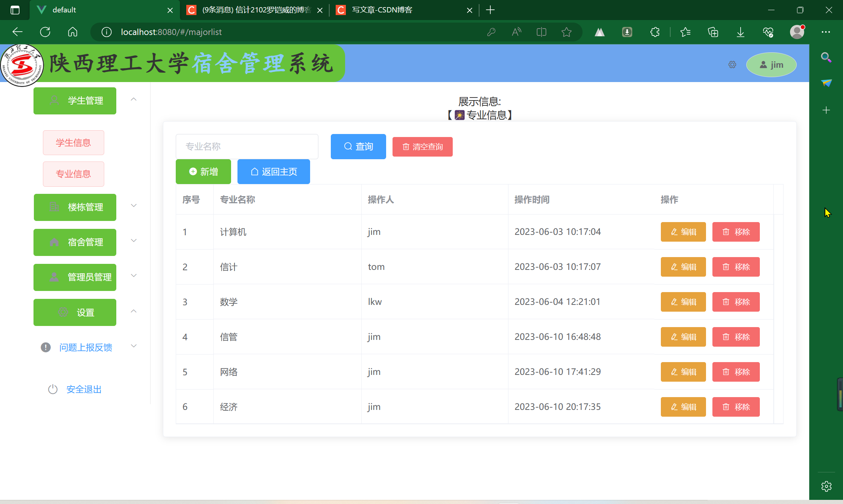This screenshot has width=843, height=504.
Task: View site information icon in address bar
Action: [x=107, y=32]
